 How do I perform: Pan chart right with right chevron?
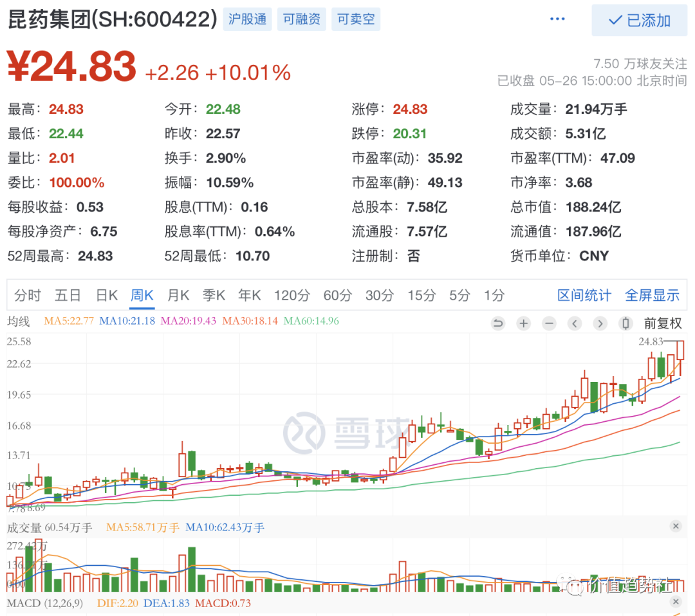[x=600, y=323]
